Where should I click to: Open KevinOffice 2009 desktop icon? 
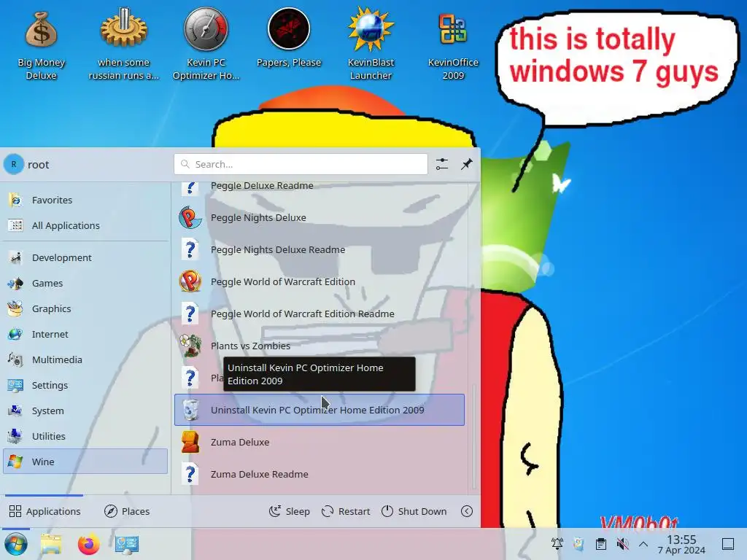point(452,45)
